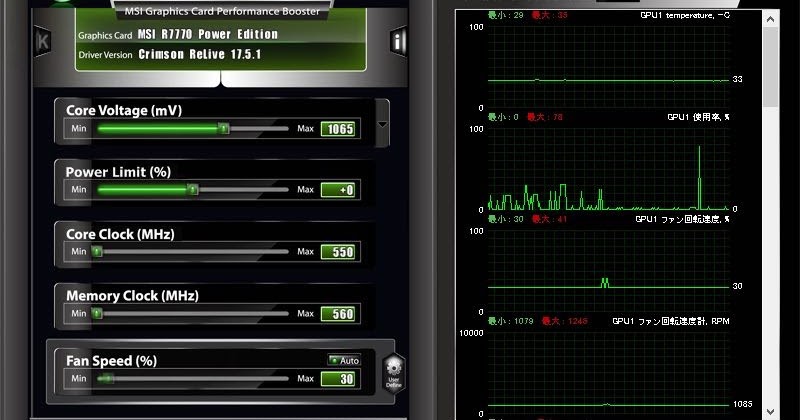Click the Core Clock slider handle
The height and width of the screenshot is (420, 800).
click(x=97, y=251)
